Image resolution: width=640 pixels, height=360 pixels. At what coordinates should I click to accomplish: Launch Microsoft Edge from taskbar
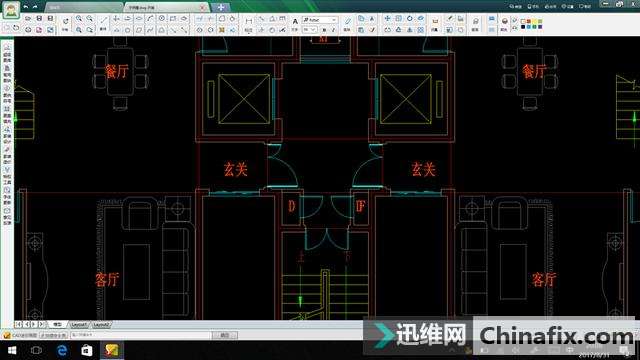[62, 350]
